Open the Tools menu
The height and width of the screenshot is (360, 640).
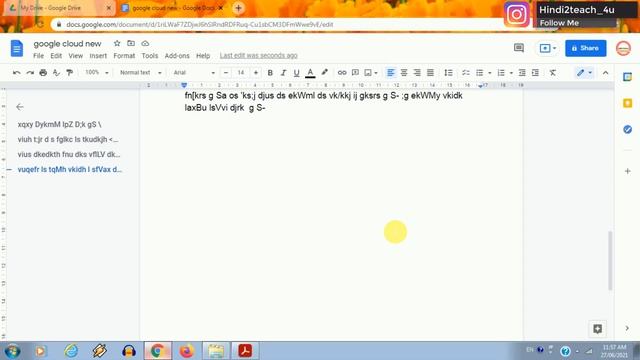point(150,56)
